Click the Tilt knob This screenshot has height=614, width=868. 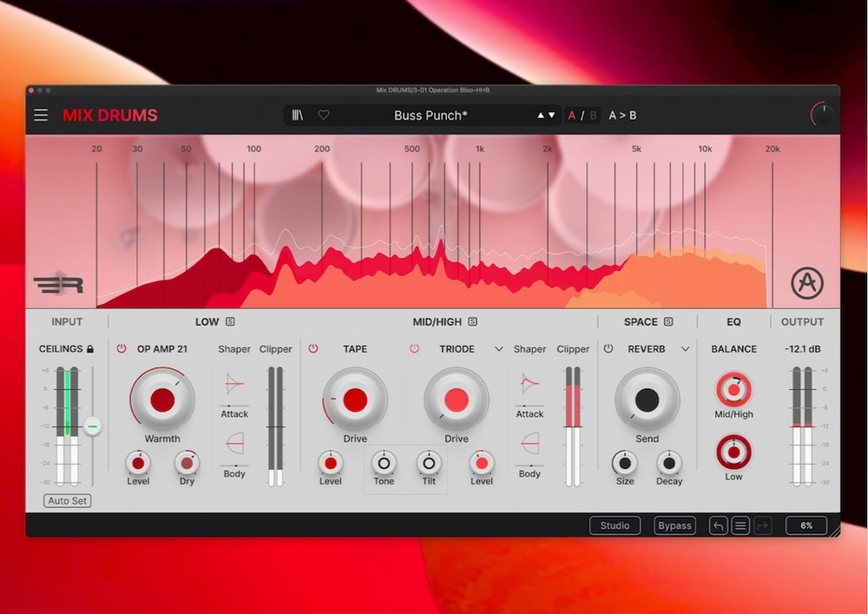click(x=429, y=463)
